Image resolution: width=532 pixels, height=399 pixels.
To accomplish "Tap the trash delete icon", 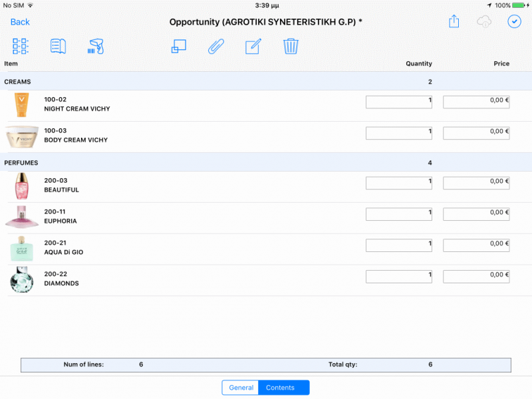I will click(x=291, y=46).
